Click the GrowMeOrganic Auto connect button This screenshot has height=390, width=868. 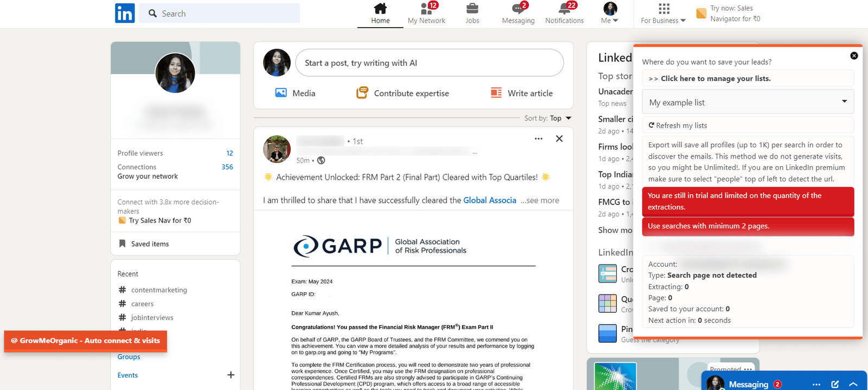click(86, 341)
